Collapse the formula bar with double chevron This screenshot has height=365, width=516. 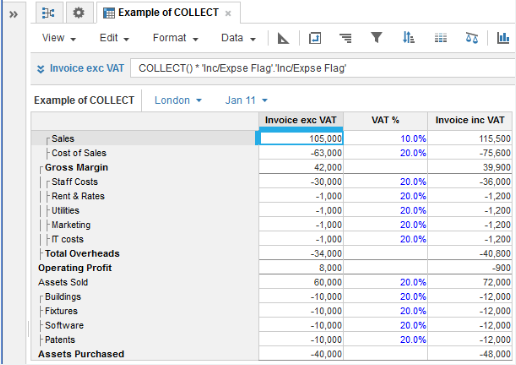point(40,69)
